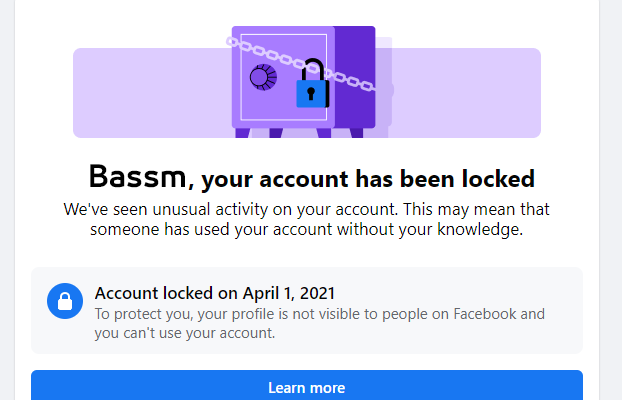
Task: Click the safe's faded shadow behind it
Action: click(384, 87)
